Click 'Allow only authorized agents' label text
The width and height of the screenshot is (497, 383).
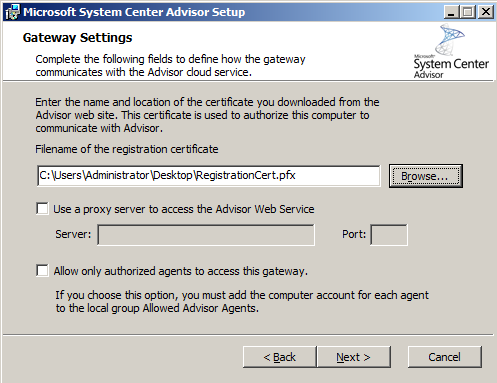(x=181, y=271)
